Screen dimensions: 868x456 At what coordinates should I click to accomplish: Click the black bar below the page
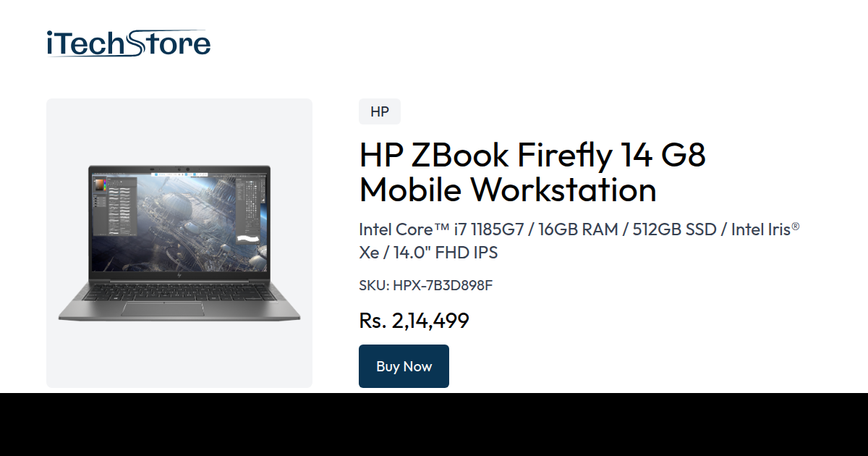coord(434,425)
